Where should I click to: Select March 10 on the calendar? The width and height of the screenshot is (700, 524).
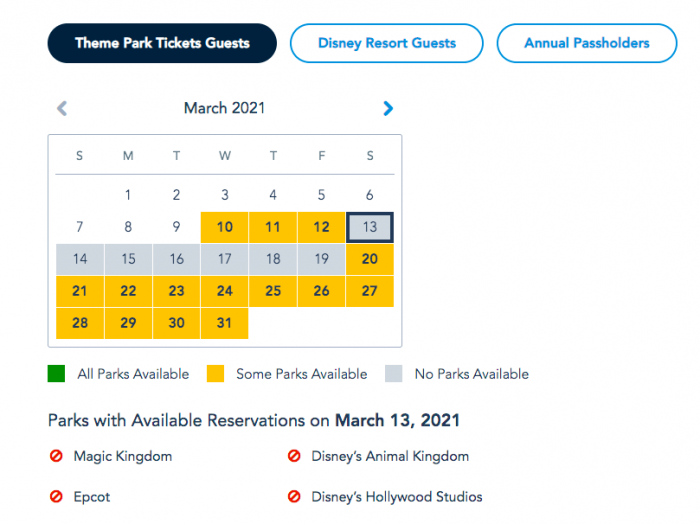coord(225,227)
